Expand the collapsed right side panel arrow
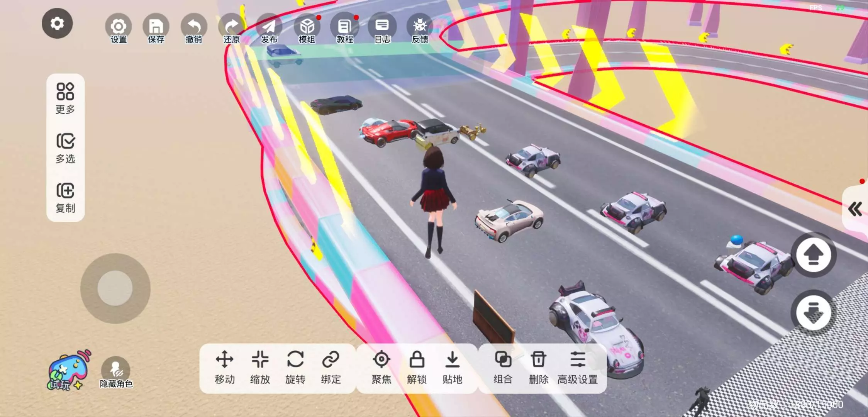 coord(855,209)
